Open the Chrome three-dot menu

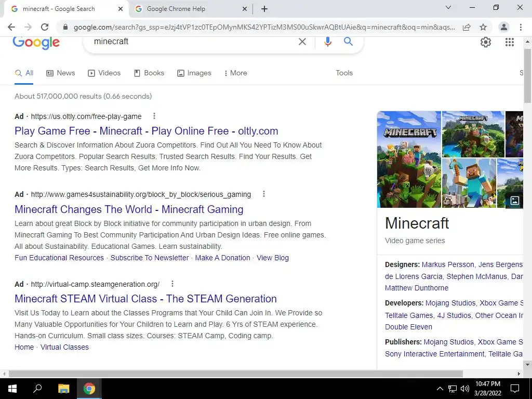point(521,27)
